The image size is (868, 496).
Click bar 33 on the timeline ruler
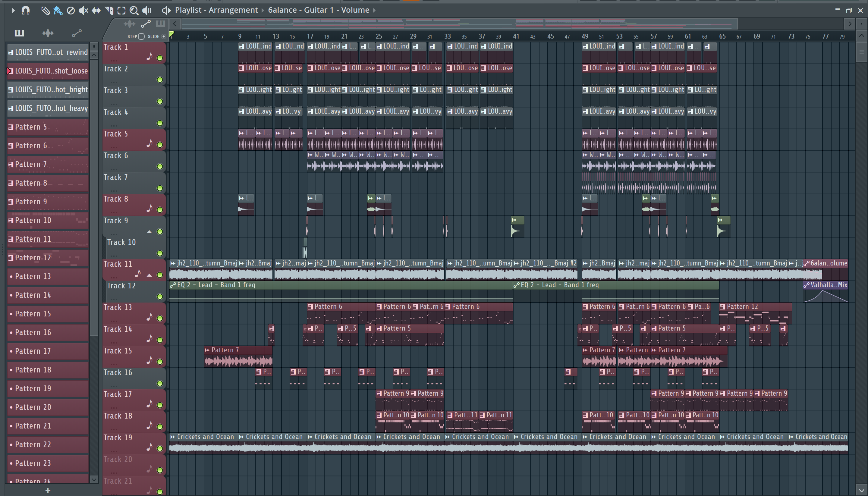447,36
